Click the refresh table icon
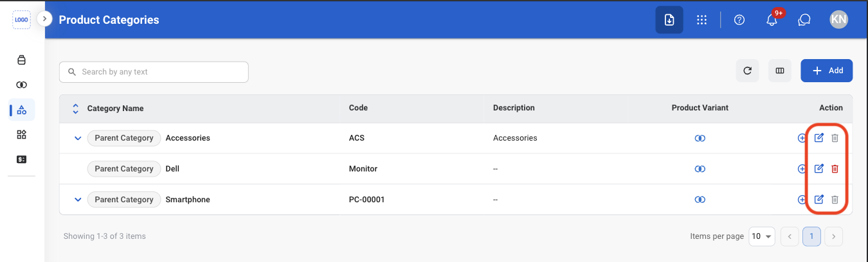Screen dimensions: 868x262 tap(747, 71)
